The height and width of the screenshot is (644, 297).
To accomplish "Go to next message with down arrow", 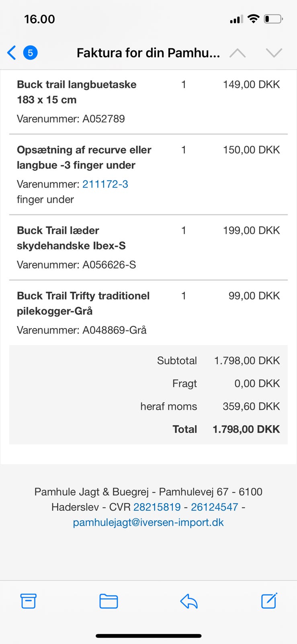I will [274, 53].
